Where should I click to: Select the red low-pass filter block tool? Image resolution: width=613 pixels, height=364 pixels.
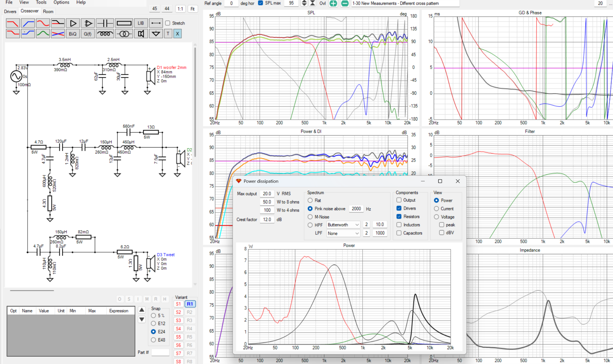click(13, 23)
